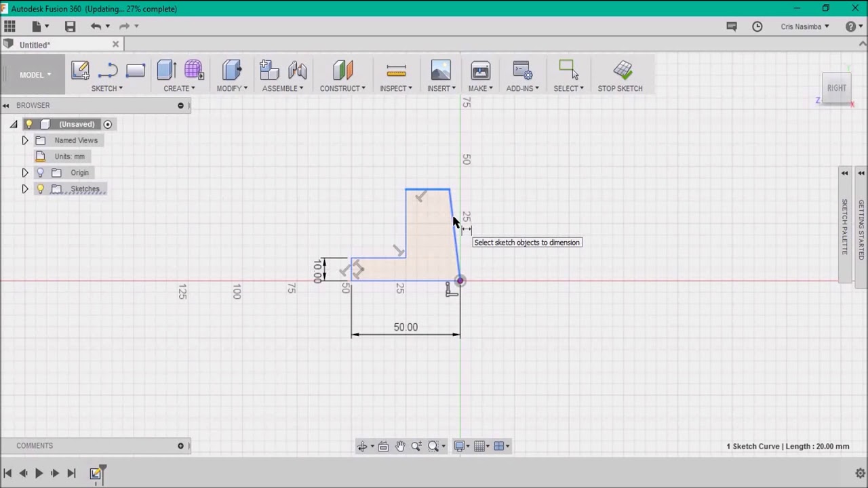Open the Scripts and Add-Ins tool
The width and height of the screenshot is (868, 488).
522,70
